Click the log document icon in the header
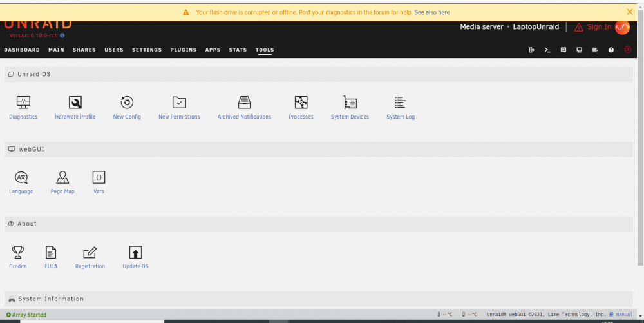Image resolution: width=644 pixels, height=323 pixels. (x=594, y=50)
